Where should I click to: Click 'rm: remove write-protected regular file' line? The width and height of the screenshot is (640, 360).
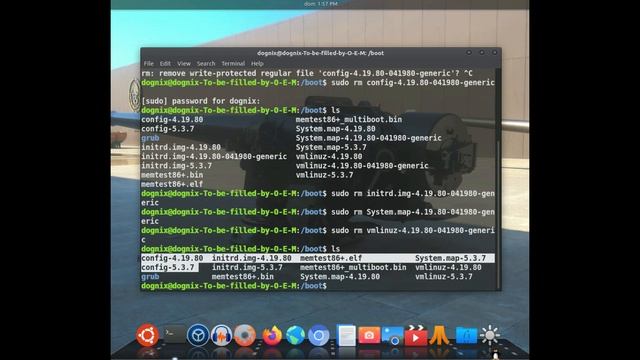[307, 73]
